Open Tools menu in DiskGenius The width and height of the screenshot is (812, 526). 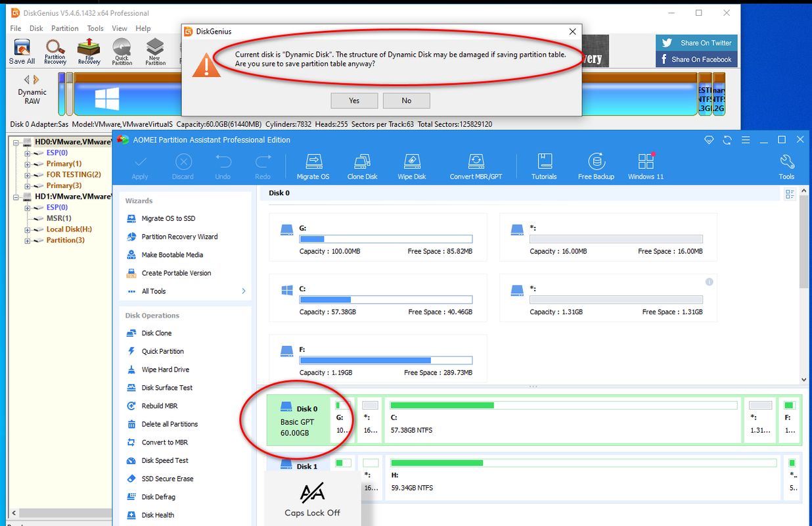point(95,28)
